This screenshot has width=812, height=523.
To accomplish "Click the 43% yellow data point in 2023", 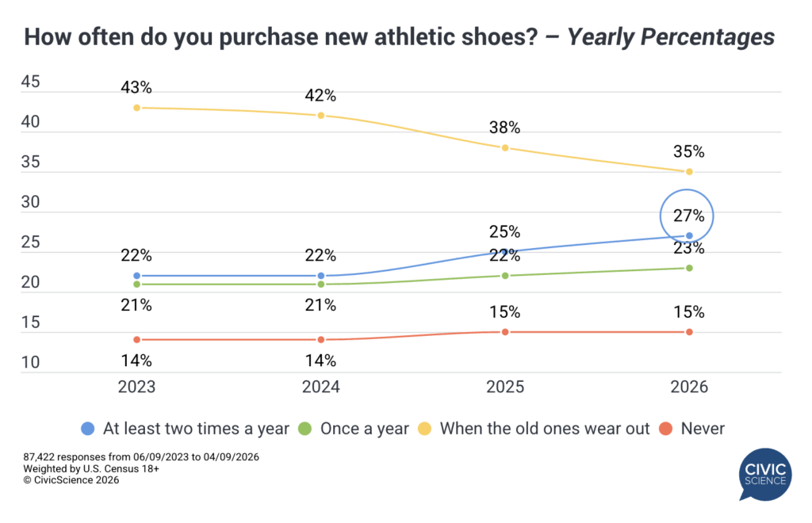I will coord(136,108).
